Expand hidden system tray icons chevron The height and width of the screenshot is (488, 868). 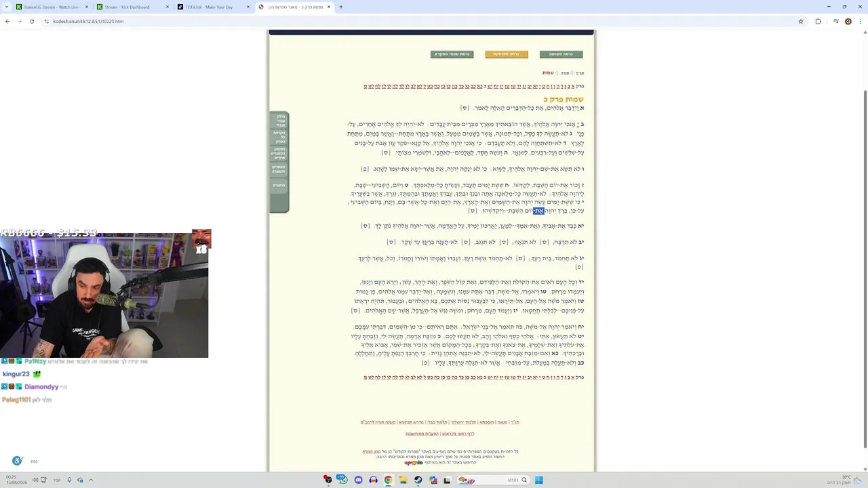click(91, 480)
